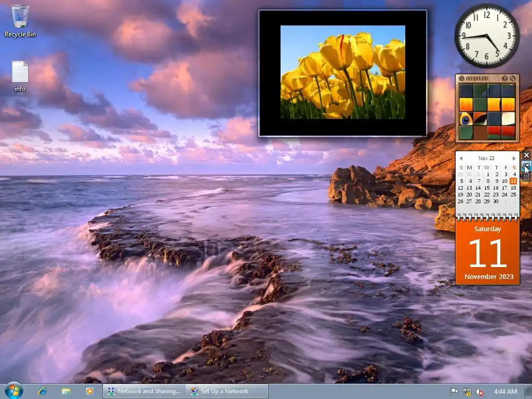Select date 15 in calendar gadget
Image resolution: width=532 pixels, height=399 pixels.
coord(486,188)
